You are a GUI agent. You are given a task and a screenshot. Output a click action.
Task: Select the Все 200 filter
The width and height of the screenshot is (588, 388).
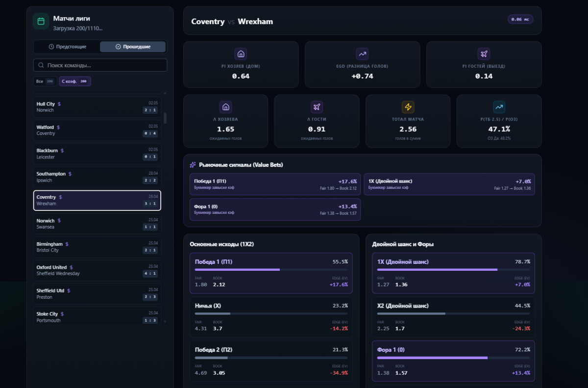pyautogui.click(x=45, y=81)
